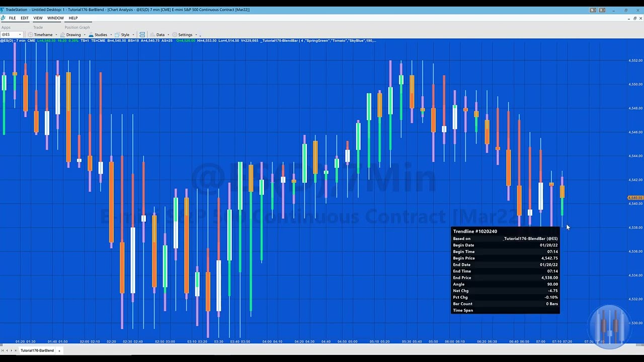Open the Settings button
Viewport: 644px width, 362px height.
(185, 35)
